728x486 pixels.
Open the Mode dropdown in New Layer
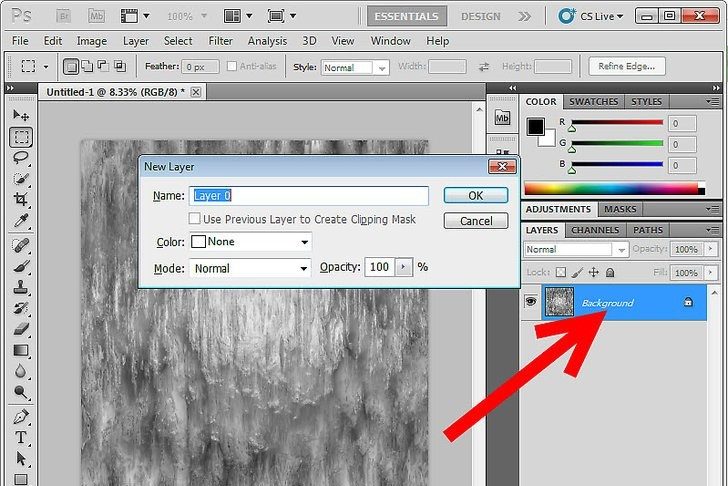pos(250,268)
